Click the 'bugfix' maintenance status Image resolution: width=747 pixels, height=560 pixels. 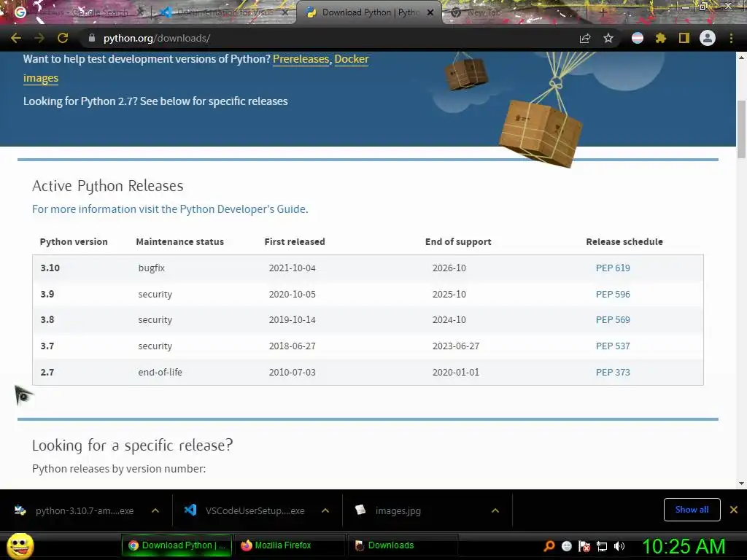pos(152,268)
